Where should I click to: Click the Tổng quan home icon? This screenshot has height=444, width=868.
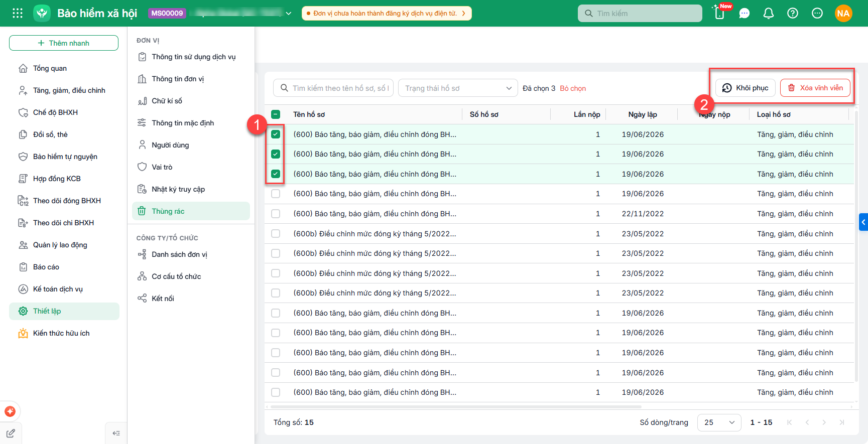(23, 68)
